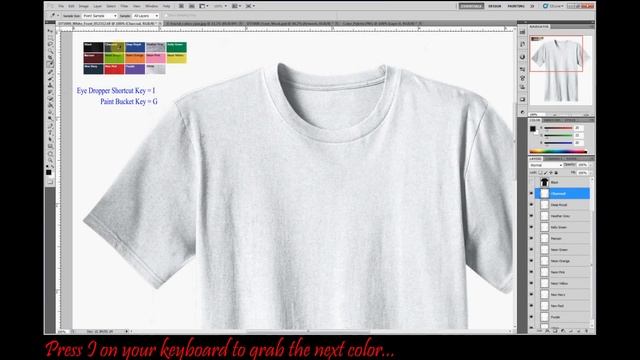640x360 pixels.
Task: Hide the Maroon layer
Action: (531, 238)
